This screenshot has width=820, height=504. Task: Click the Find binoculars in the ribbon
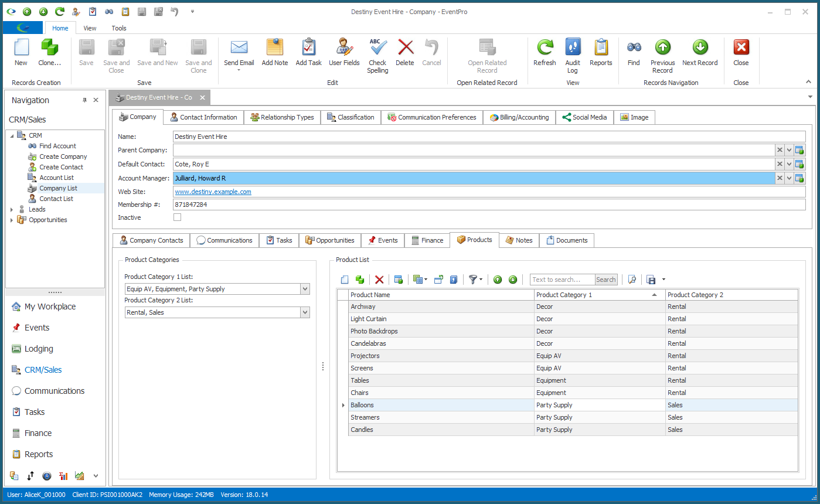634,47
